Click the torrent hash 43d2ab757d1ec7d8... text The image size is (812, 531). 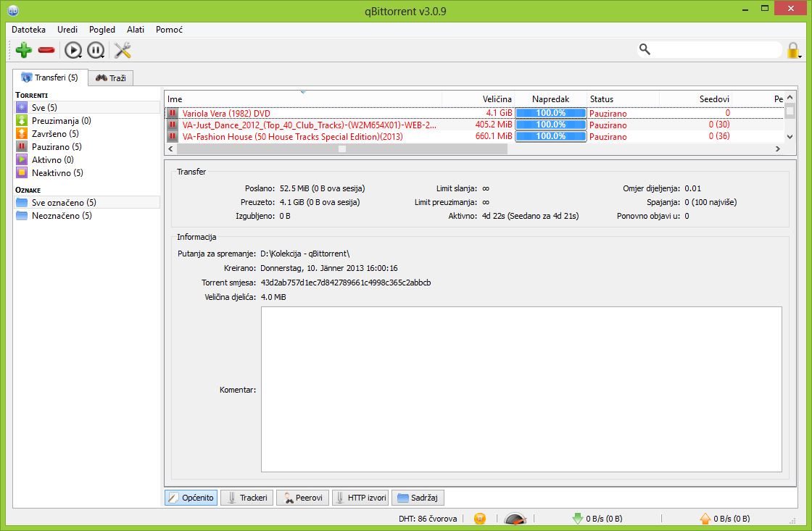coord(345,283)
